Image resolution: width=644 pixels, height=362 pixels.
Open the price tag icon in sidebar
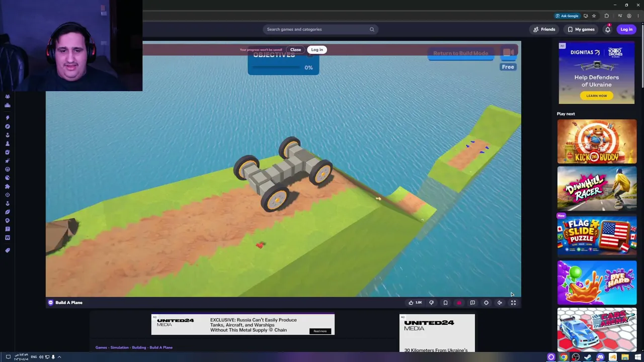[8, 250]
